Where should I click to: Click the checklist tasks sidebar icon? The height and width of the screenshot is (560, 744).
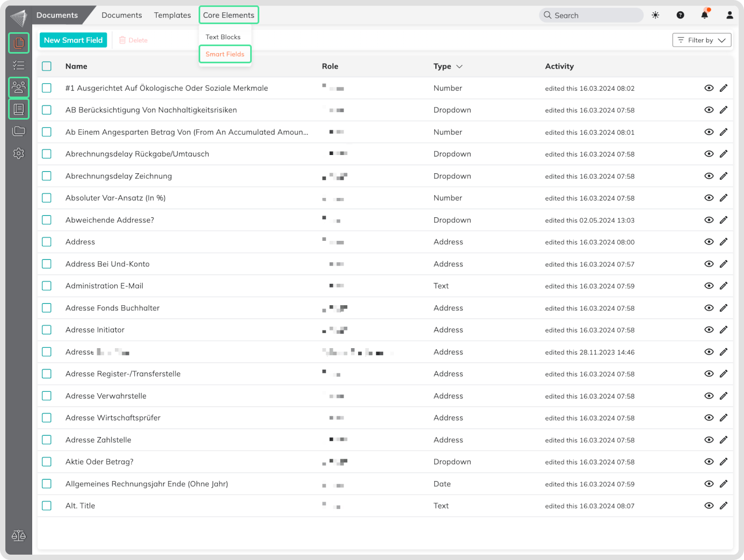[x=19, y=65]
